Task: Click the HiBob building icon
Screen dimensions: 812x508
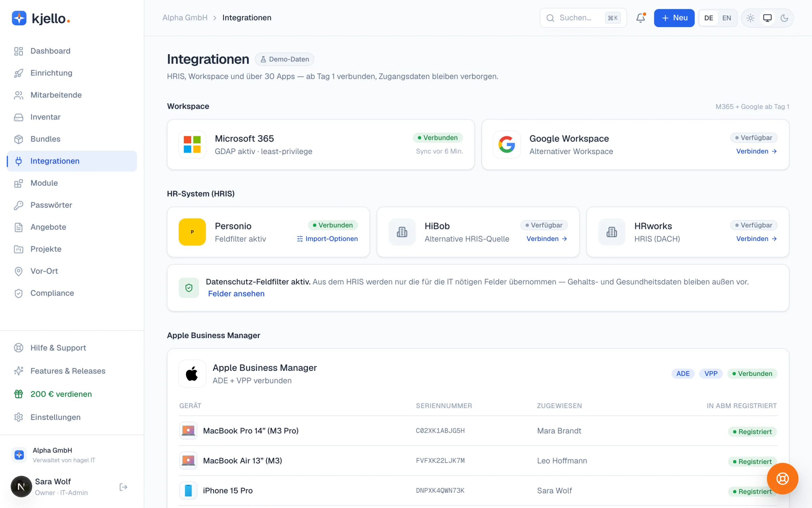Action: pos(402,232)
